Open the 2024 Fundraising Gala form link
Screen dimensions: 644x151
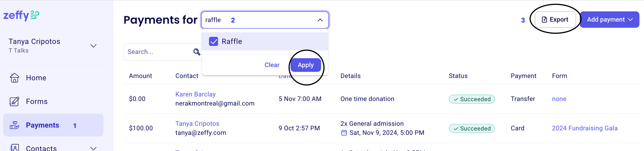click(584, 128)
